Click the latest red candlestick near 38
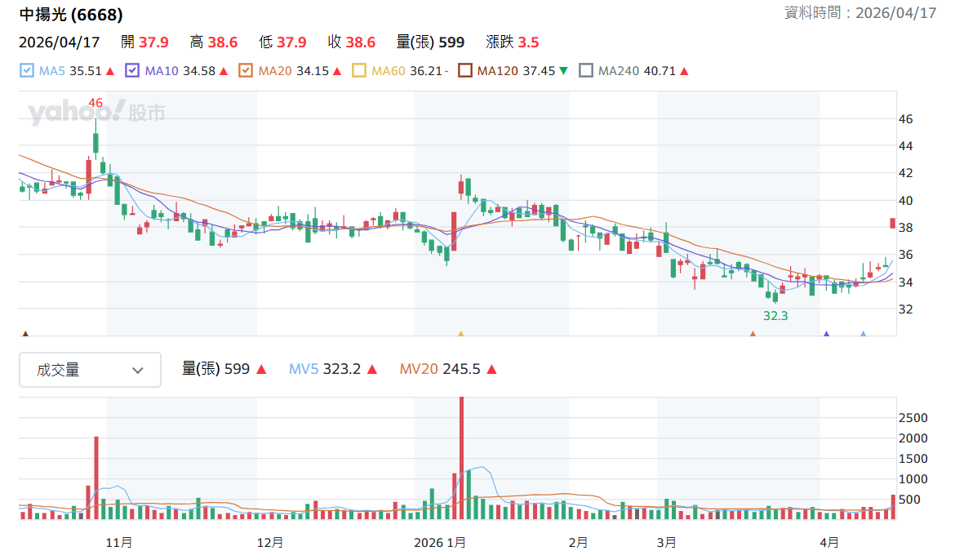Viewport: 955px width, 560px height. pos(893,224)
